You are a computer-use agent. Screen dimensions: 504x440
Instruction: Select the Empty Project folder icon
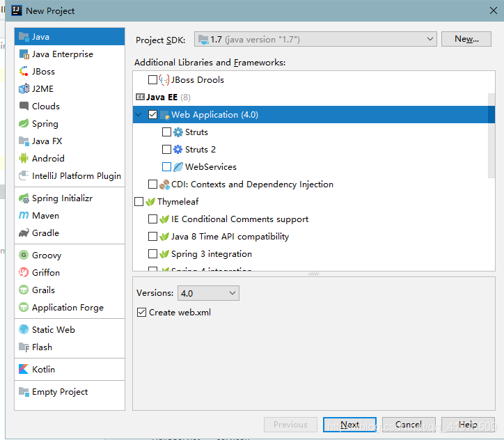point(24,391)
